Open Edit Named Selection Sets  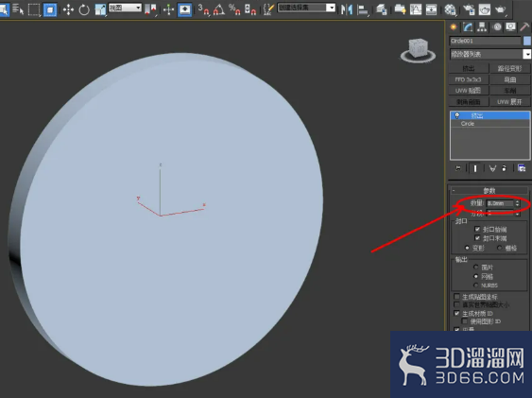(268, 9)
